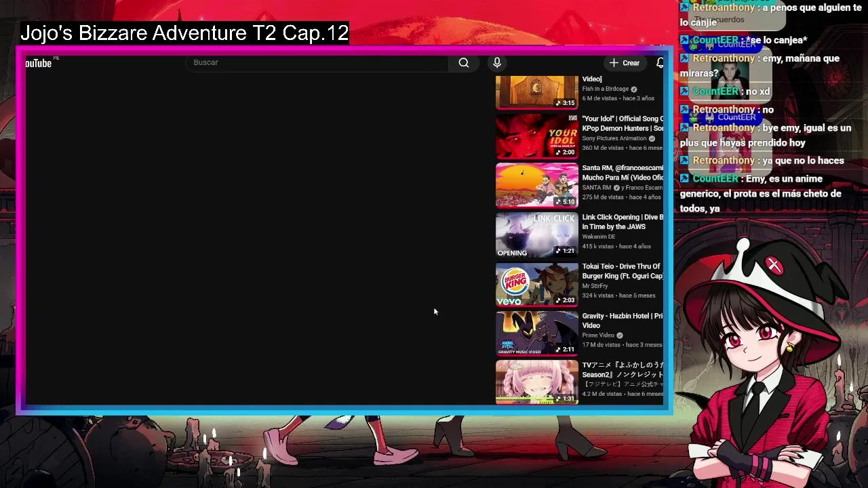This screenshot has height=488, width=868.
Task: Click the CountEER "no xd" chat message
Action: point(725,91)
